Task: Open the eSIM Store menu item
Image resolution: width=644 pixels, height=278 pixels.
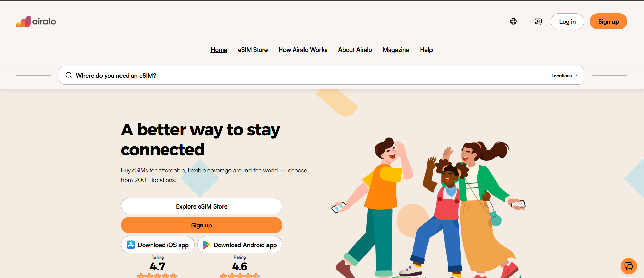Action: point(253,50)
